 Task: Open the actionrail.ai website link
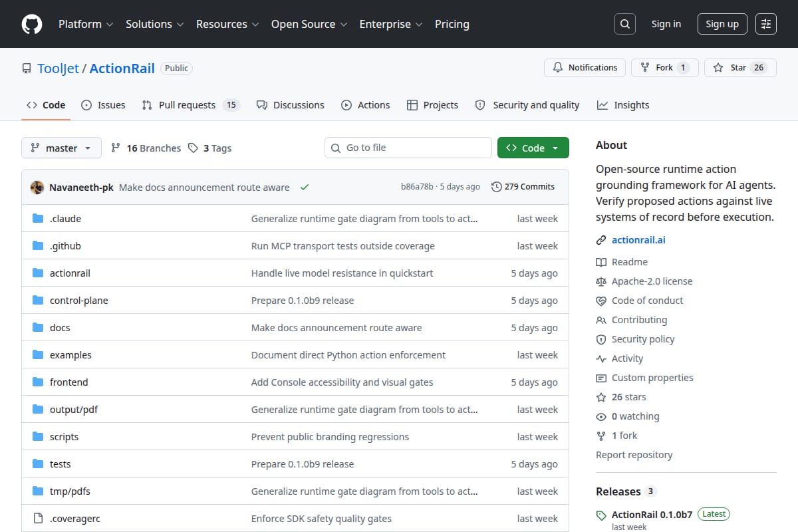pyautogui.click(x=638, y=240)
